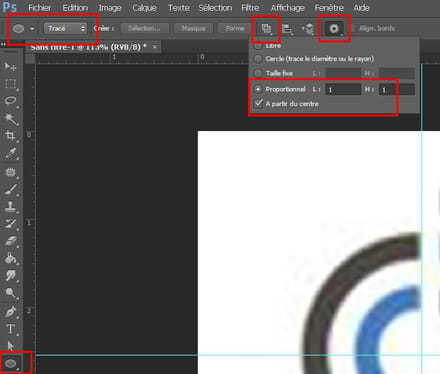
Task: Open path operations icon in options bar
Action: point(266,29)
